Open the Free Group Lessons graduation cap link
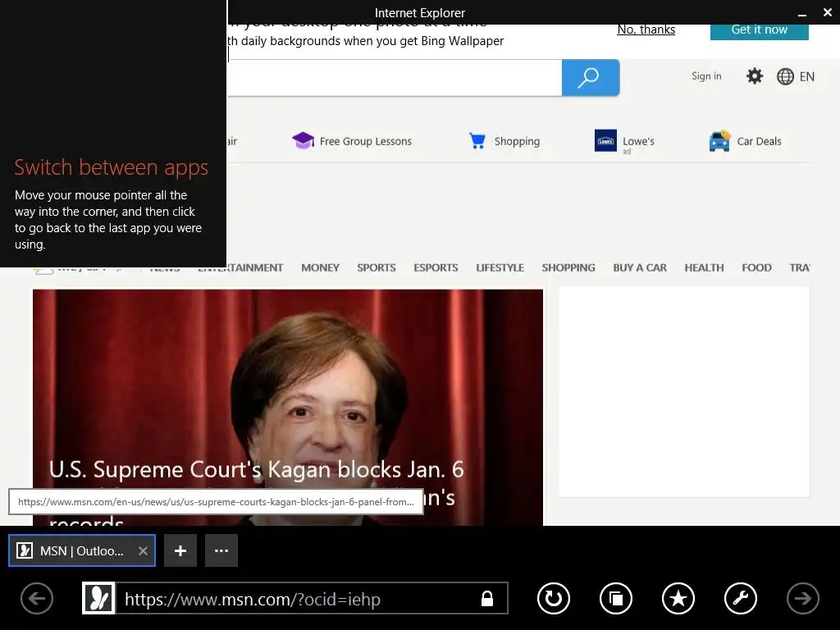This screenshot has width=840, height=630. [x=352, y=141]
